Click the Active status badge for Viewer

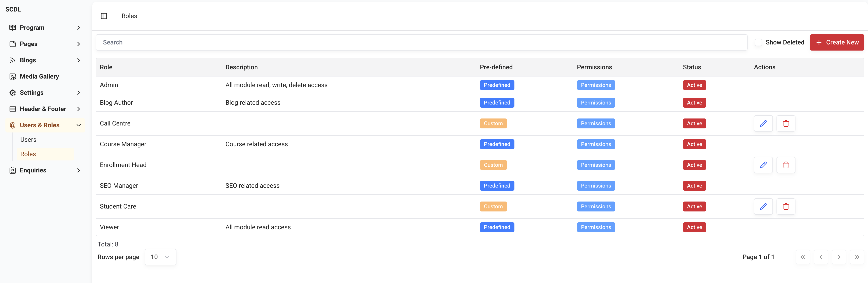[x=694, y=227]
